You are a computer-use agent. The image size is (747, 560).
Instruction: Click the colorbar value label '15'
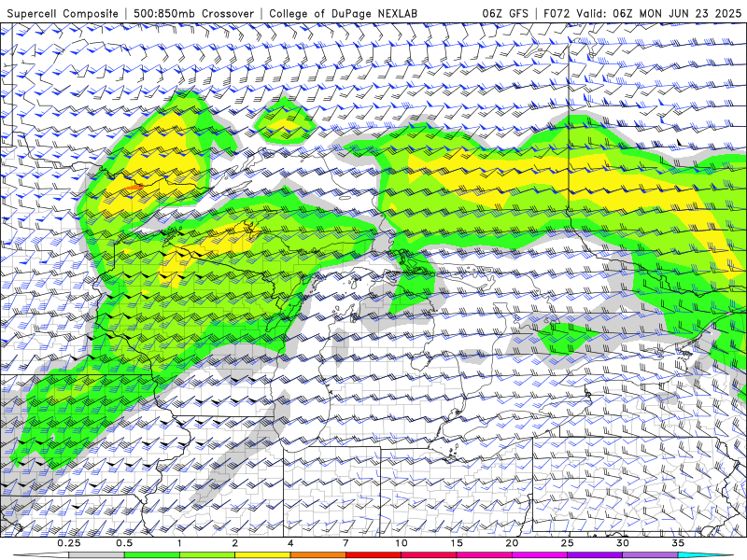(457, 543)
